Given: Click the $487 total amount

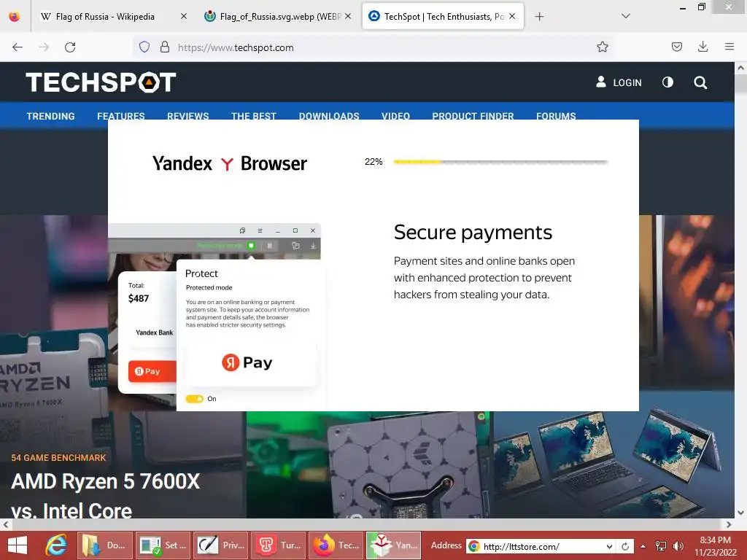Looking at the screenshot, I should [x=139, y=298].
